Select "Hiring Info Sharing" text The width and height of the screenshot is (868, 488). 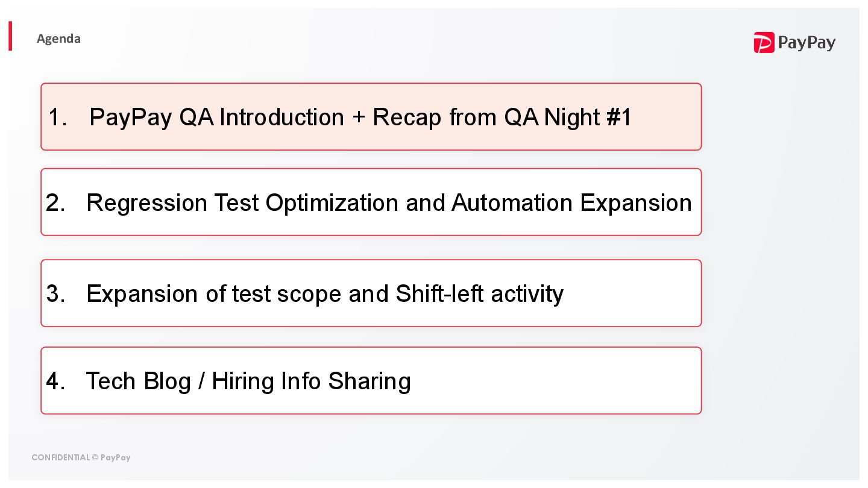pyautogui.click(x=311, y=381)
